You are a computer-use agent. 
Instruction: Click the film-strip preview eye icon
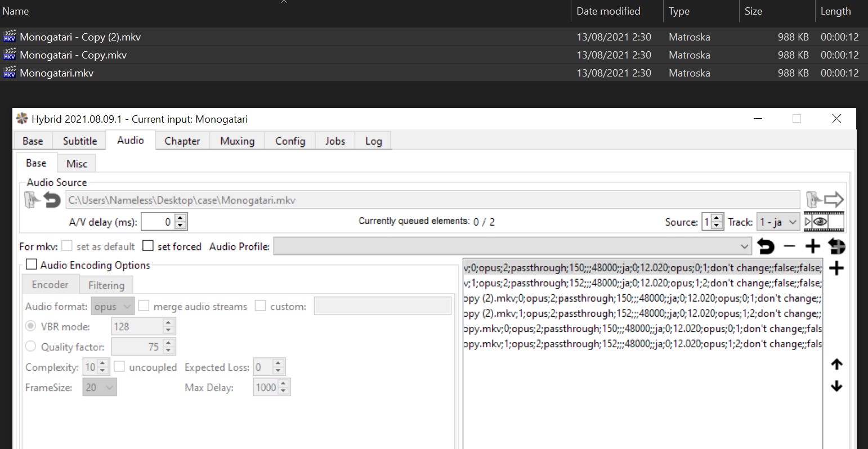coord(824,222)
